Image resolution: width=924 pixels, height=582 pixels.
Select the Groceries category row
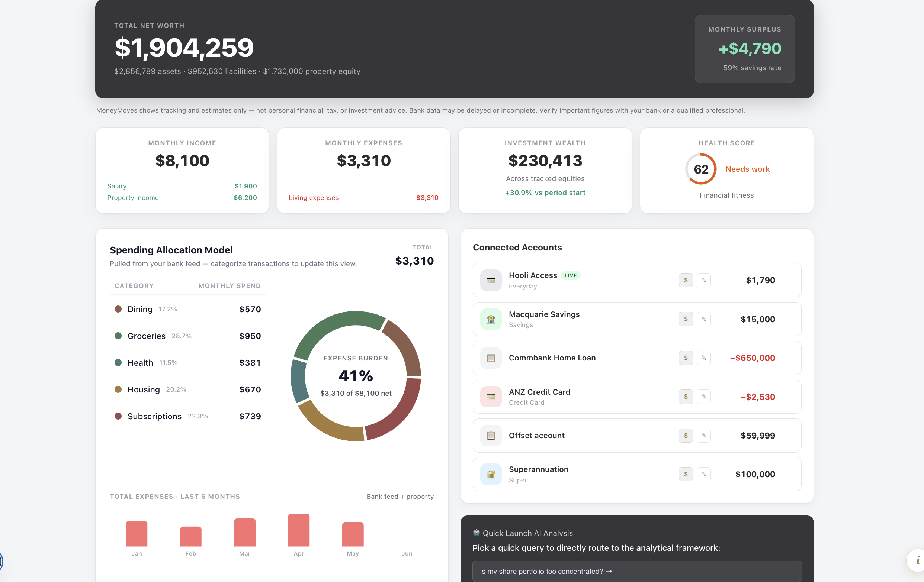coord(187,336)
